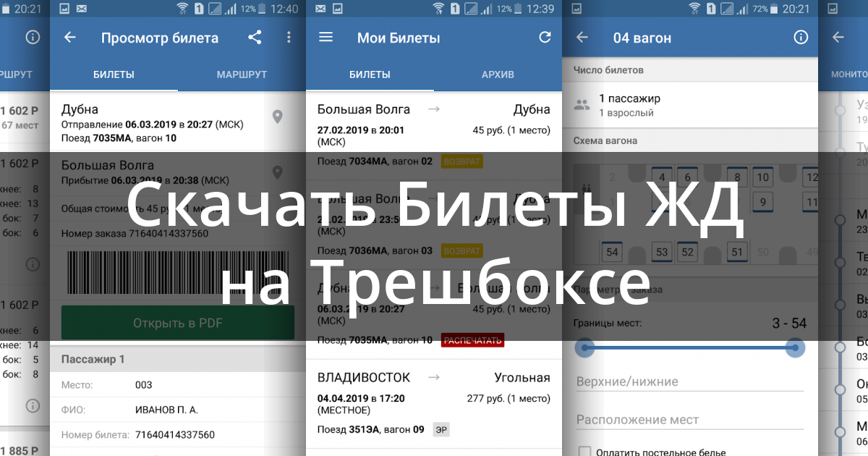This screenshot has height=456, width=868.
Task: Tap picture notification icon left of 72% battery
Action: (576, 9)
